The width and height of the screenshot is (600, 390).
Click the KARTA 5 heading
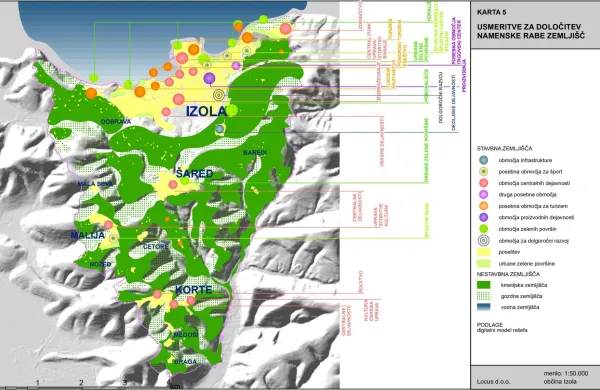point(491,12)
